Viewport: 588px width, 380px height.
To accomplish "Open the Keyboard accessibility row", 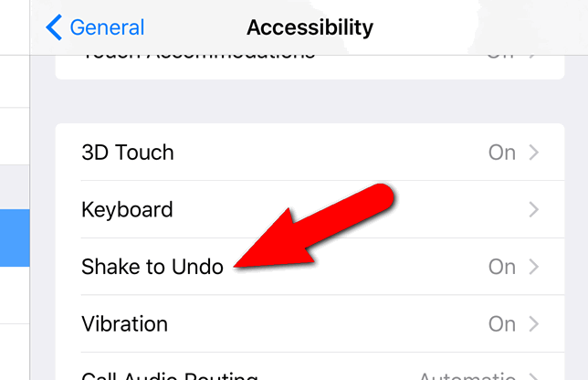I will [310, 209].
